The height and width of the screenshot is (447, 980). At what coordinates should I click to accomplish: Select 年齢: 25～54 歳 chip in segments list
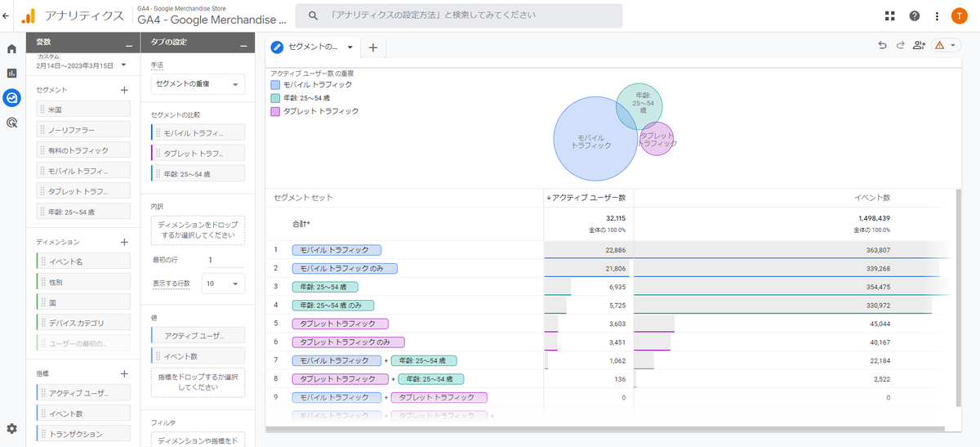[x=83, y=212]
